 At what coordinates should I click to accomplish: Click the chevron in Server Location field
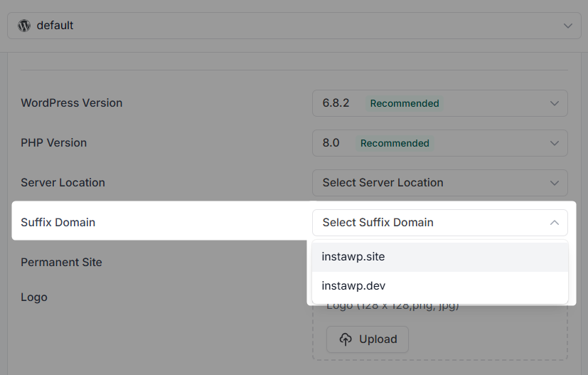[555, 183]
